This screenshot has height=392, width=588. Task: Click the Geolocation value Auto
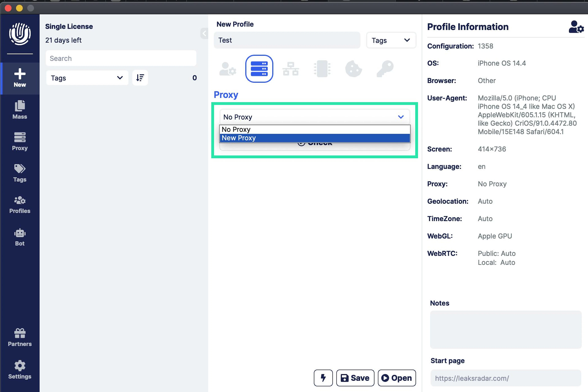tap(485, 201)
